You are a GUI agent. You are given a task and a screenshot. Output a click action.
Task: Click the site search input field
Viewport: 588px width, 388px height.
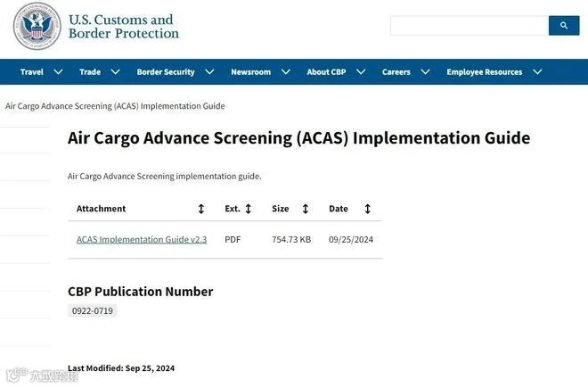pos(470,26)
